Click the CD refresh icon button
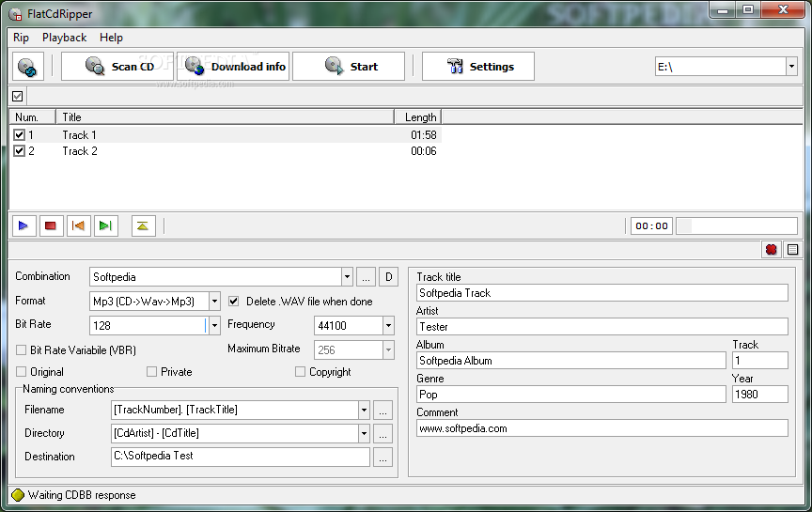 coord(28,67)
